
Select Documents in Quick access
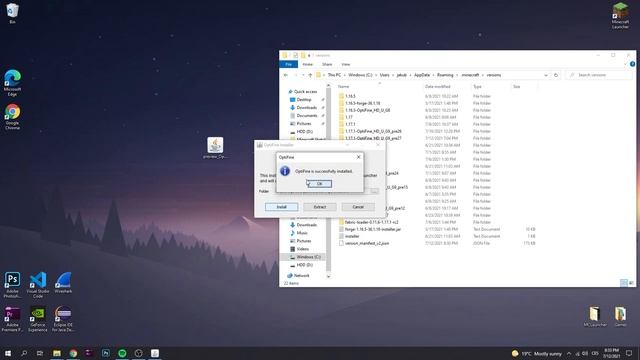pyautogui.click(x=307, y=116)
